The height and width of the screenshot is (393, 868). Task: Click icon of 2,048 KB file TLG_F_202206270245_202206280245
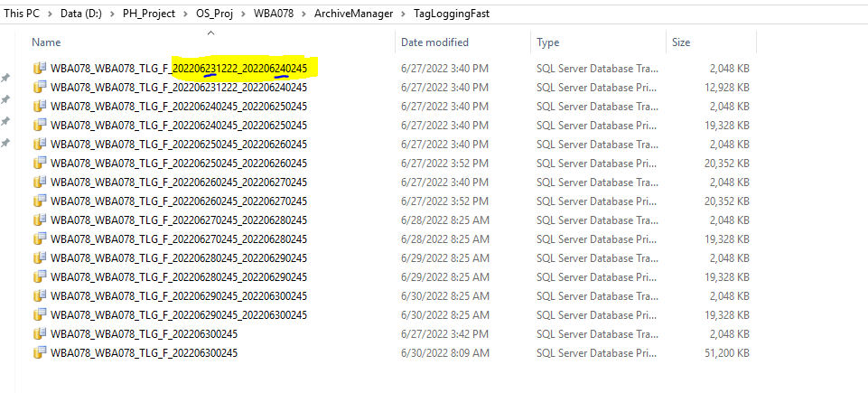pos(40,220)
